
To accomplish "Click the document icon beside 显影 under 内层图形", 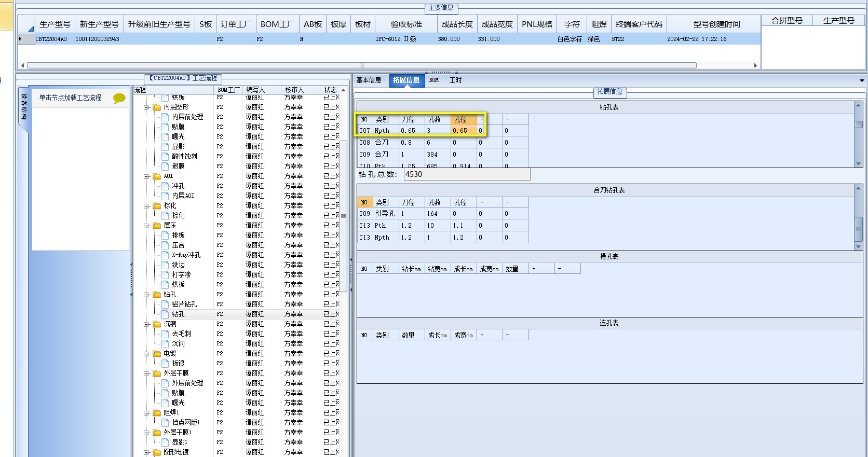I will point(165,147).
